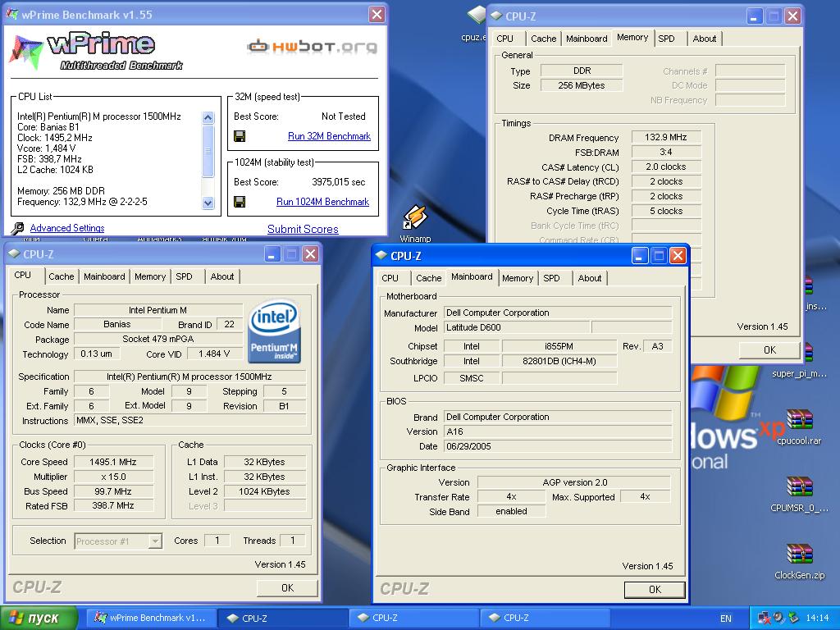Click the save icon under 32M speed test

pos(240,136)
